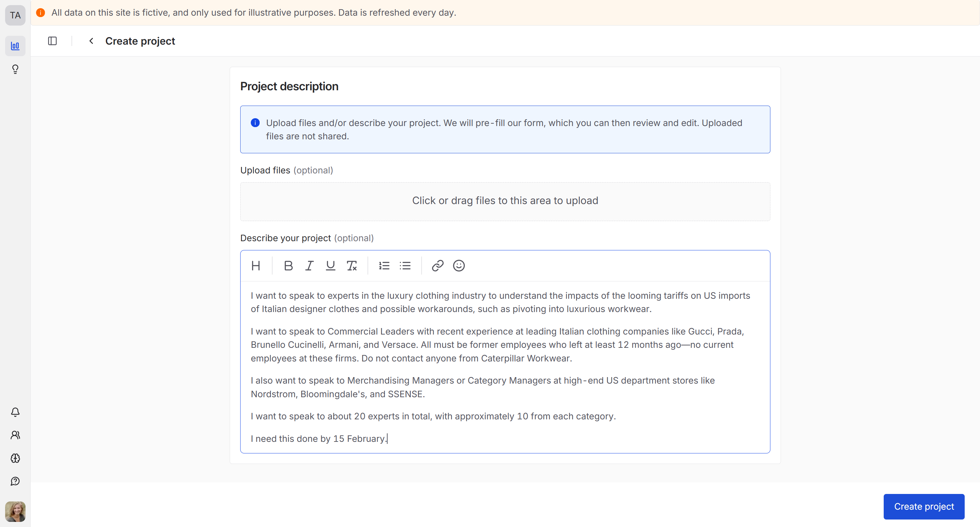Open the lightbulb insights sidebar item
Viewport: 980px width, 527px height.
(x=15, y=69)
